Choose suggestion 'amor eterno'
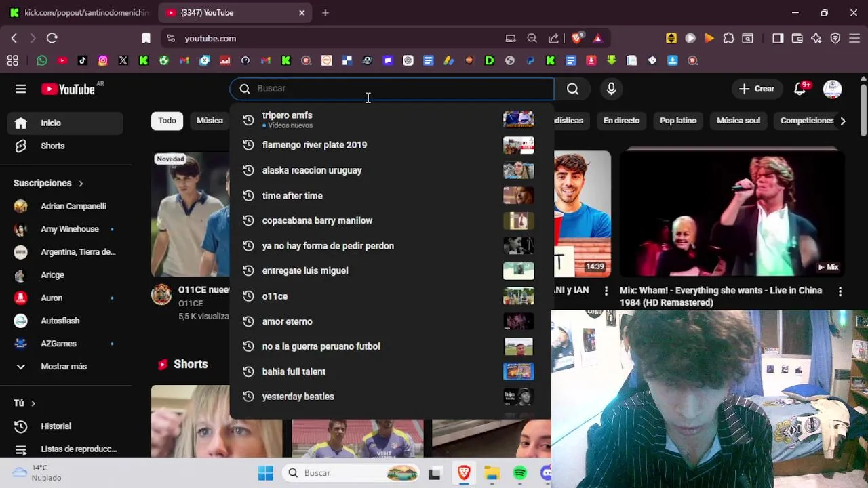868x488 pixels. (391, 321)
